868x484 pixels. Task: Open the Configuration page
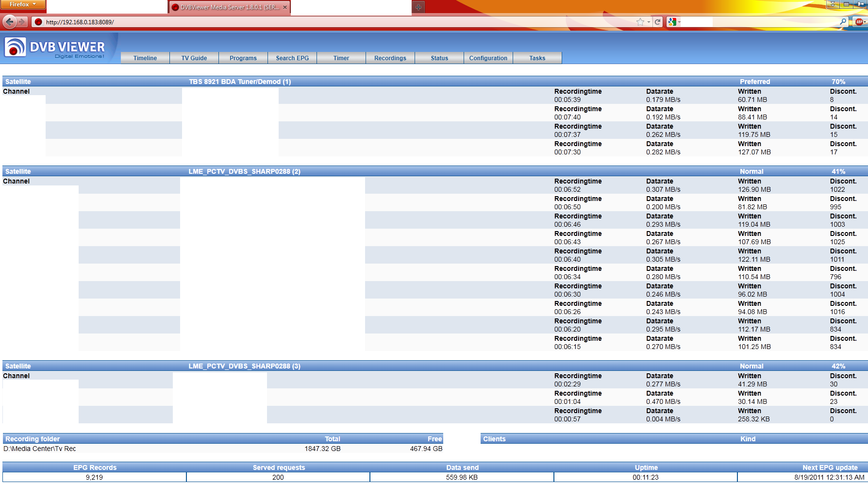(x=488, y=58)
